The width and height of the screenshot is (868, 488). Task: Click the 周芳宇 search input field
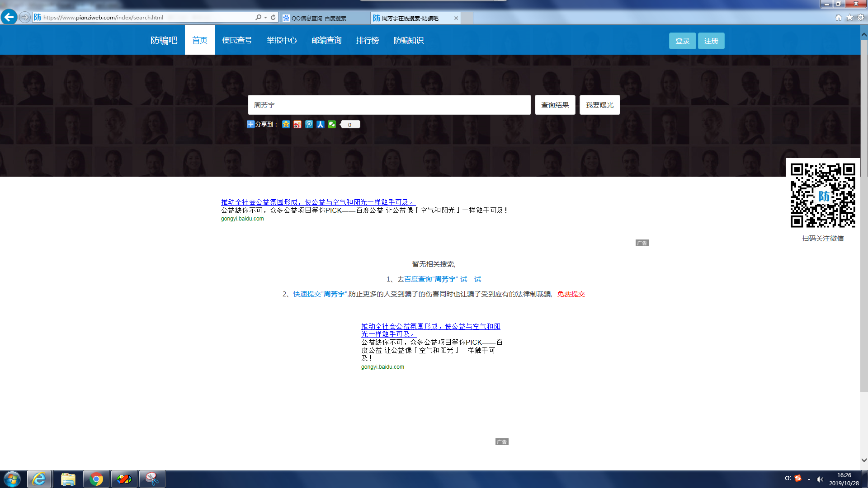coord(389,105)
